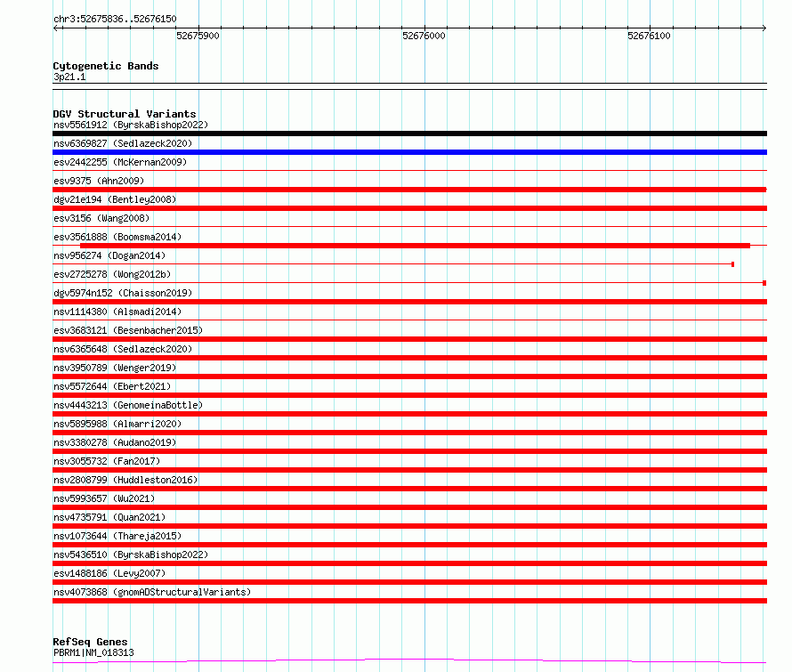Click the 3p21.1 cytogenetic band label
792x672 pixels.
(x=69, y=77)
